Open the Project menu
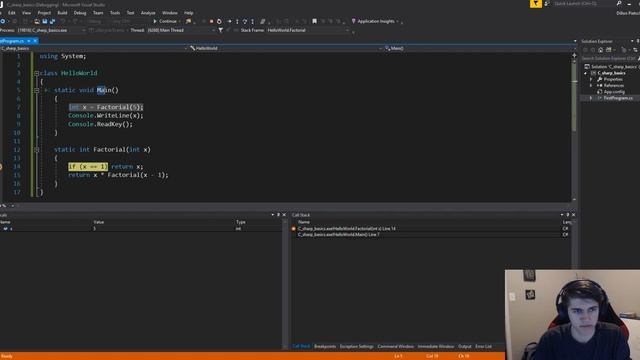The width and height of the screenshot is (640, 360). point(44,13)
